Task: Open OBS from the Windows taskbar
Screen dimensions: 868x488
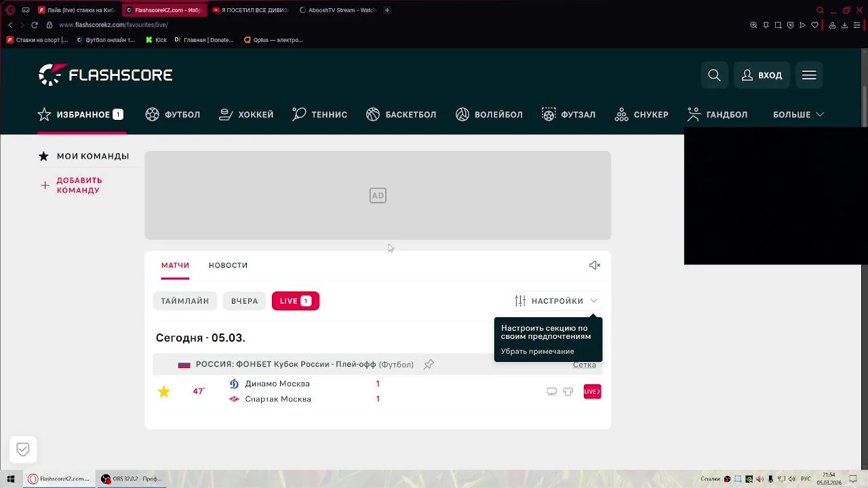Action: click(x=132, y=479)
